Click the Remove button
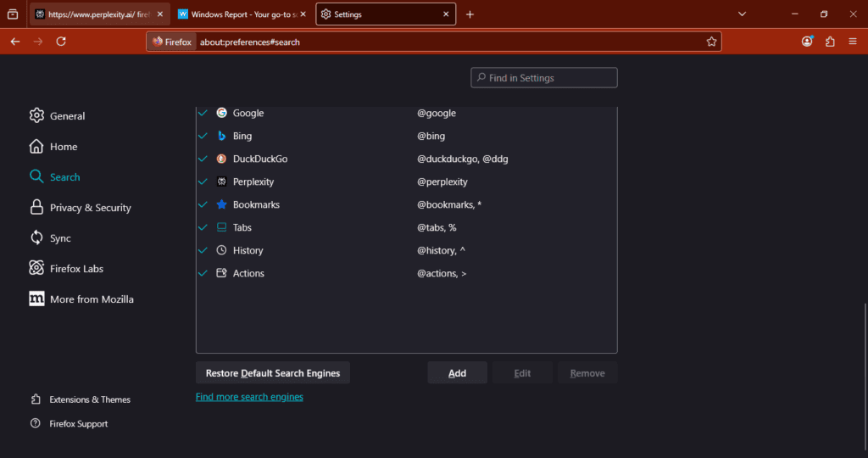The image size is (868, 458). [587, 372]
